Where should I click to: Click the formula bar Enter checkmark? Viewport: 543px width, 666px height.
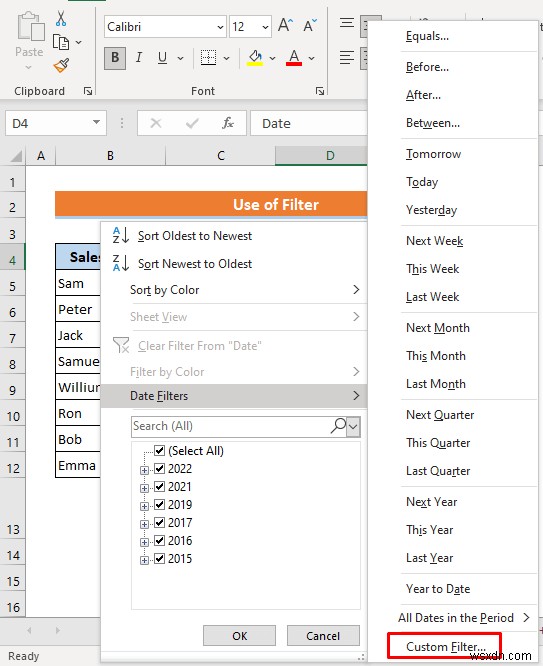tap(192, 123)
